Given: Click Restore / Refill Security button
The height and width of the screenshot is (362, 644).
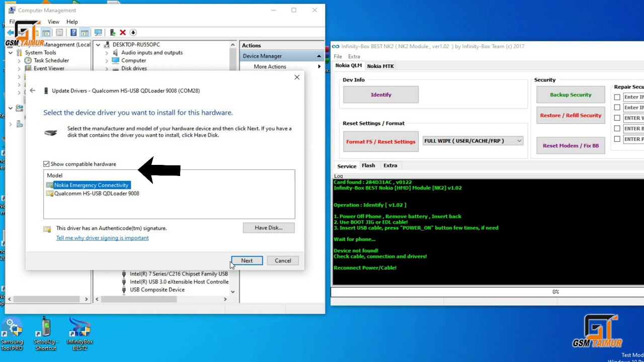Looking at the screenshot, I should (x=571, y=115).
